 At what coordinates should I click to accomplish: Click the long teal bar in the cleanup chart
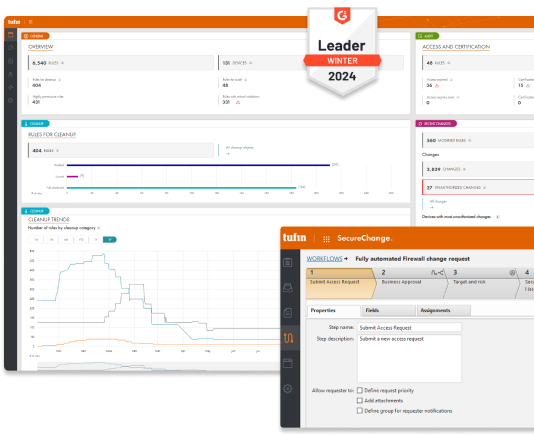[x=182, y=188]
